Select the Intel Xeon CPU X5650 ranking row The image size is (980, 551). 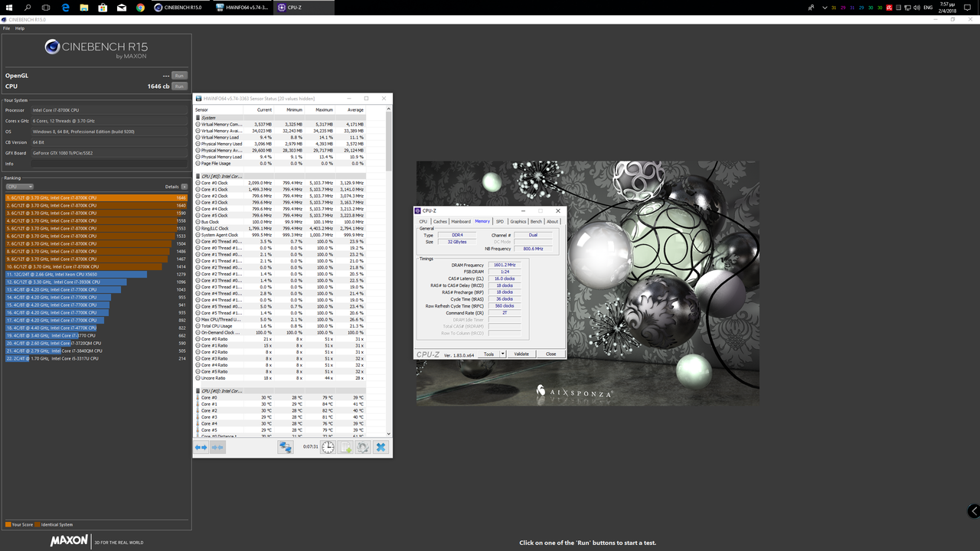point(96,274)
